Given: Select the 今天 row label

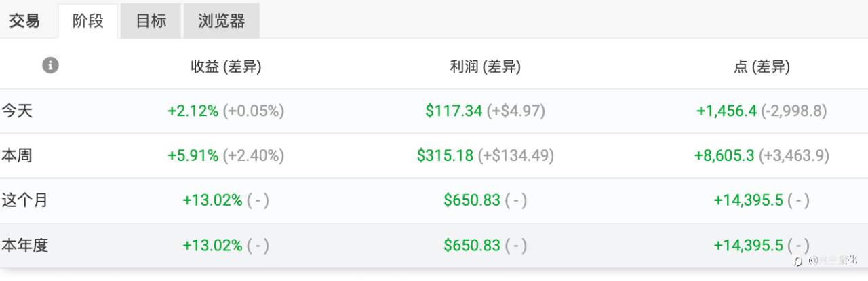Looking at the screenshot, I should (17, 111).
